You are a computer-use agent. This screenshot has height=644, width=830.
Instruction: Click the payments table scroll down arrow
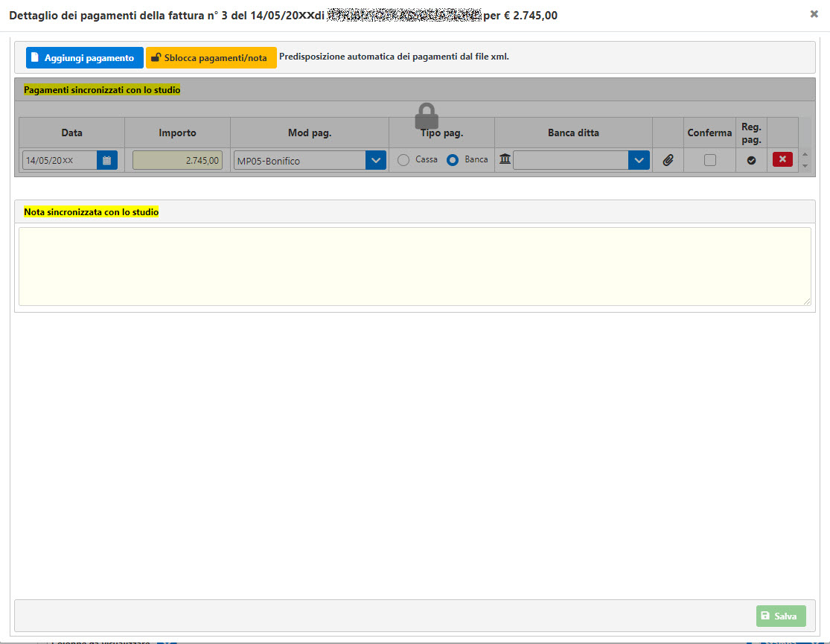[x=805, y=166]
